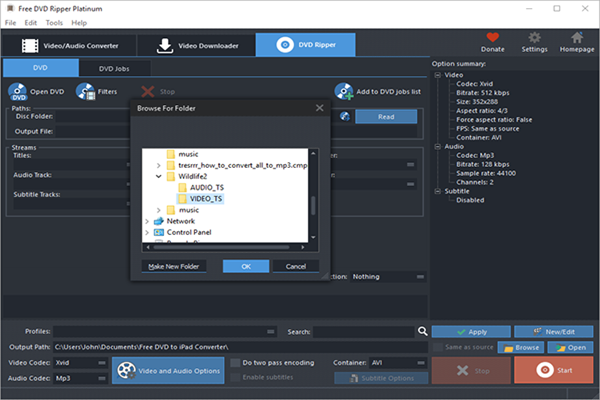This screenshot has width=600, height=400.
Task: Click the Donate heart icon
Action: (492, 37)
